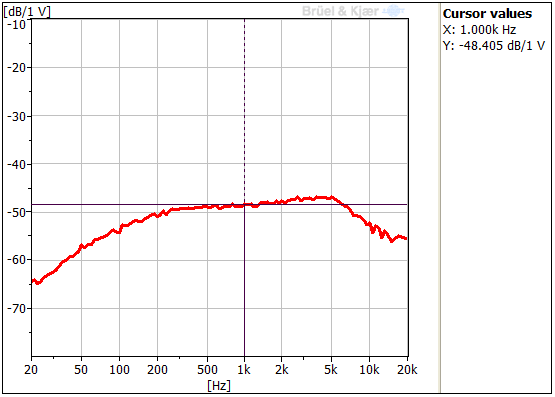This screenshot has width=555, height=397.
Task: Click the 100 frequency axis label
Action: 119,370
